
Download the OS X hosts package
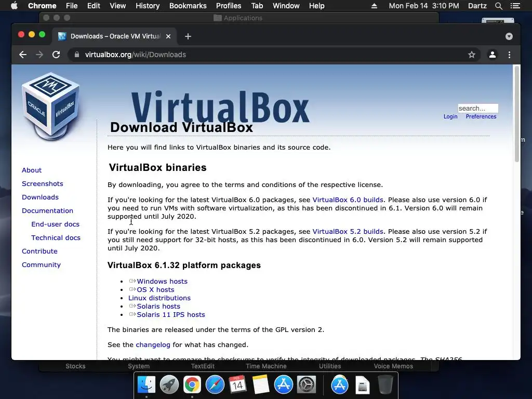tap(155, 290)
